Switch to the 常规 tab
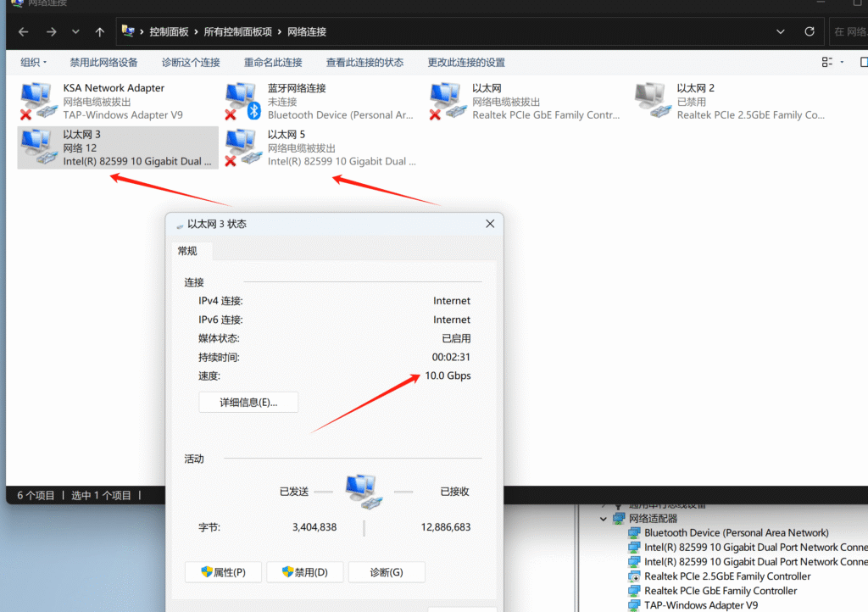 click(187, 251)
